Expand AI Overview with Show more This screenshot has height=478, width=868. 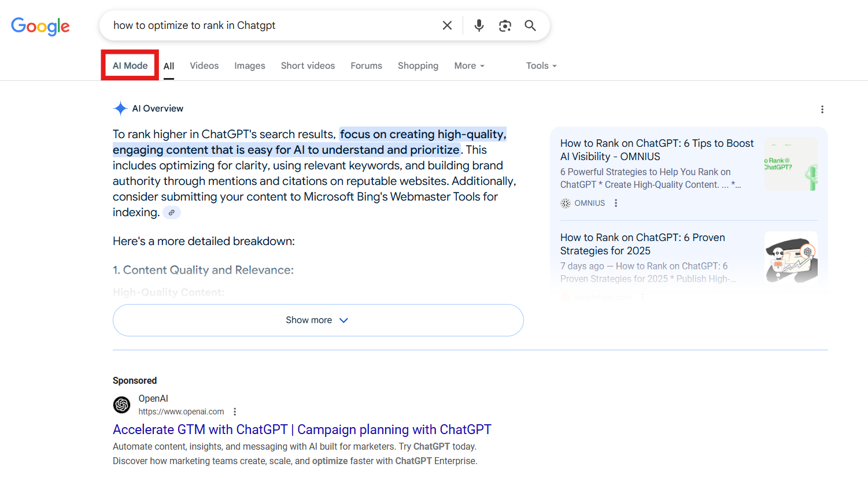tap(318, 320)
